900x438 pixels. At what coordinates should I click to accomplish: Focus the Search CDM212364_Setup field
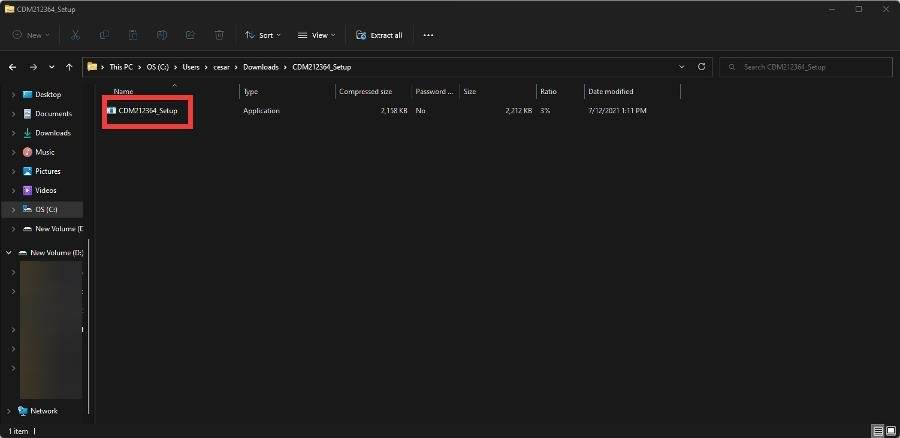coord(806,67)
